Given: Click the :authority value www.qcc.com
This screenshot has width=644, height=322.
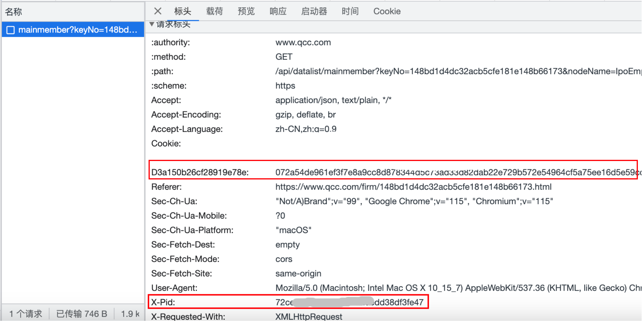Looking at the screenshot, I should click(x=303, y=42).
